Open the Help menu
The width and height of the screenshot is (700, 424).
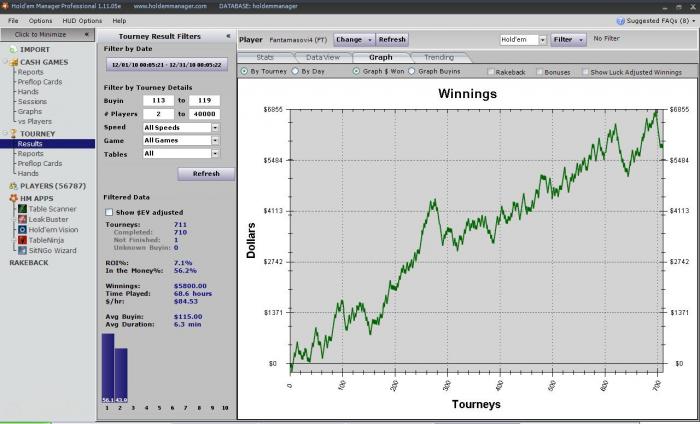click(119, 21)
